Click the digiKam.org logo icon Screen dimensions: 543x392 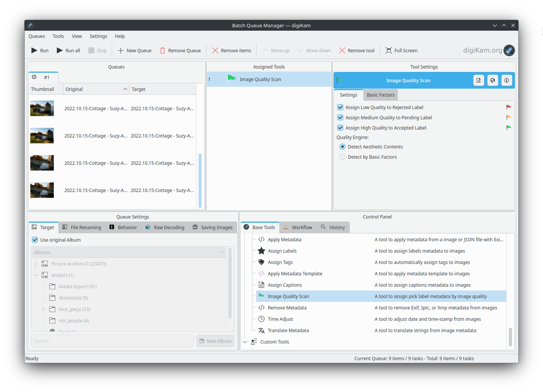tap(509, 50)
